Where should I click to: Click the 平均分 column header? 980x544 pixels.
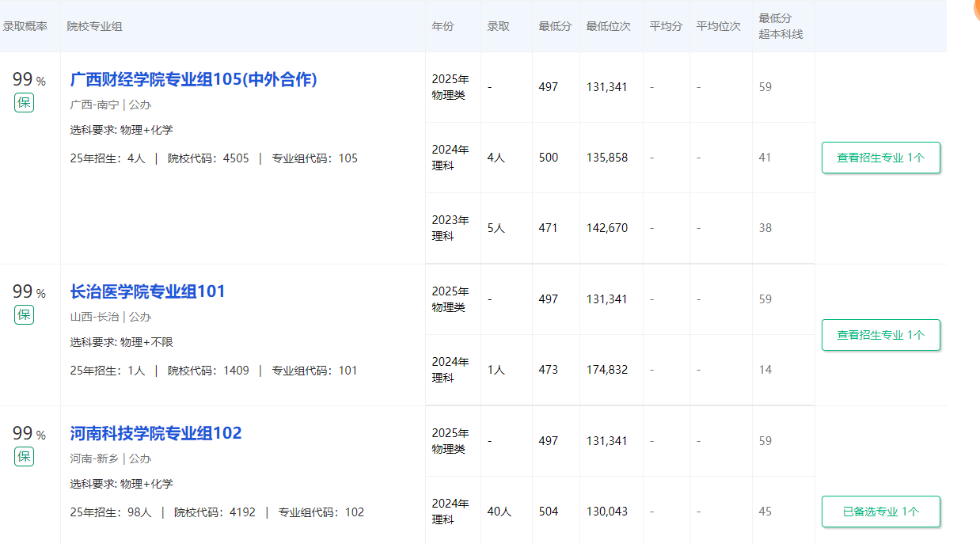[666, 26]
